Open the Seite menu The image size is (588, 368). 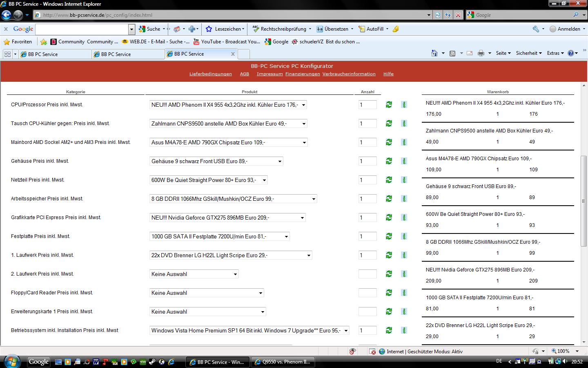[x=503, y=53]
